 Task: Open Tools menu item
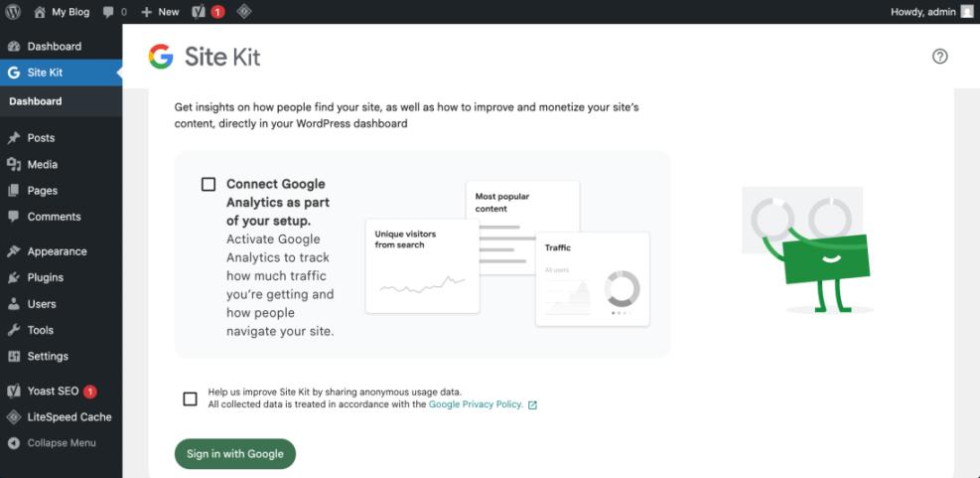[x=62, y=330]
